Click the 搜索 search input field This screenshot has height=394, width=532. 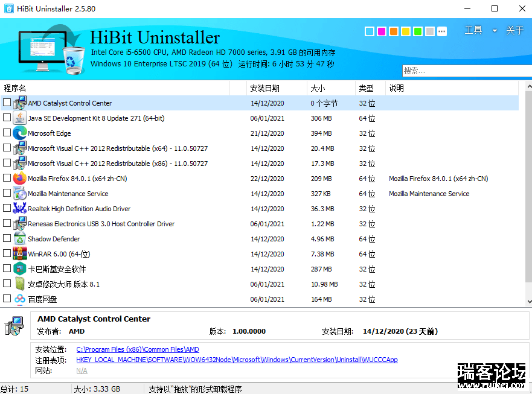pyautogui.click(x=467, y=71)
